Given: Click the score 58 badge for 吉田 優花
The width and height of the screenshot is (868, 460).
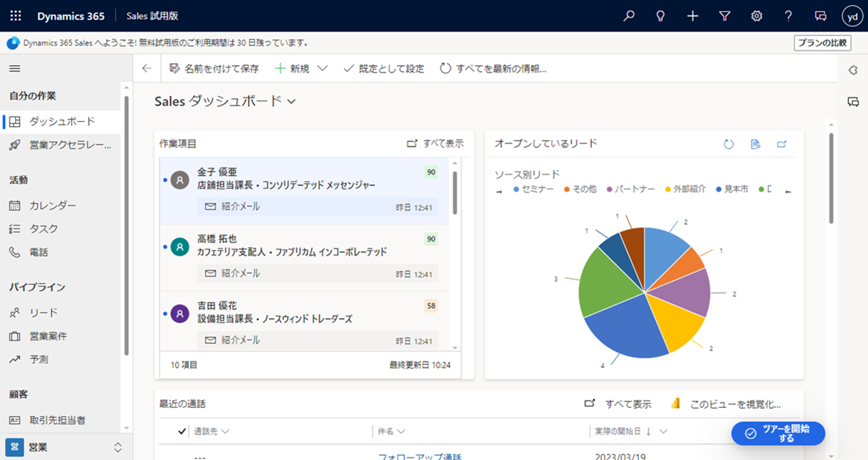Looking at the screenshot, I should pos(431,306).
